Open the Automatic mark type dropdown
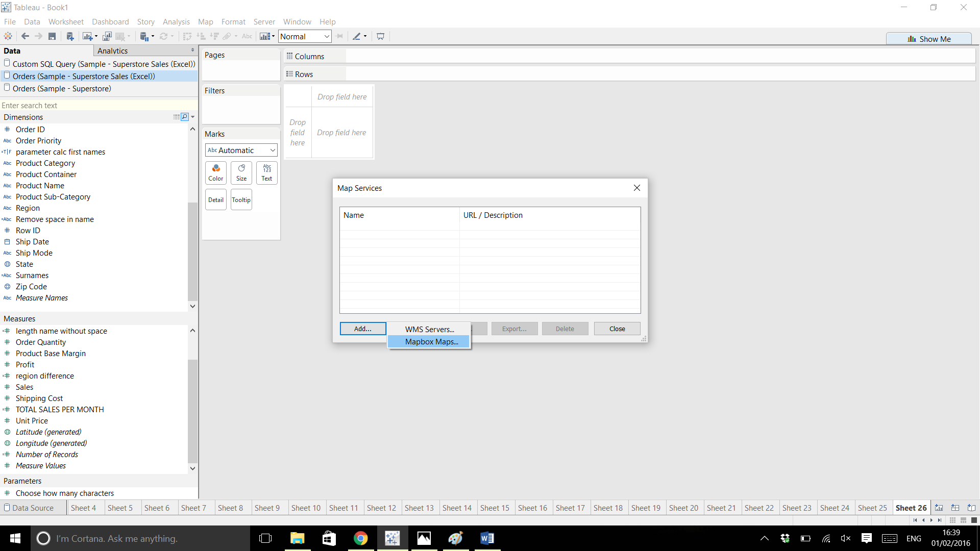Viewport: 980px width, 551px height. click(x=241, y=150)
